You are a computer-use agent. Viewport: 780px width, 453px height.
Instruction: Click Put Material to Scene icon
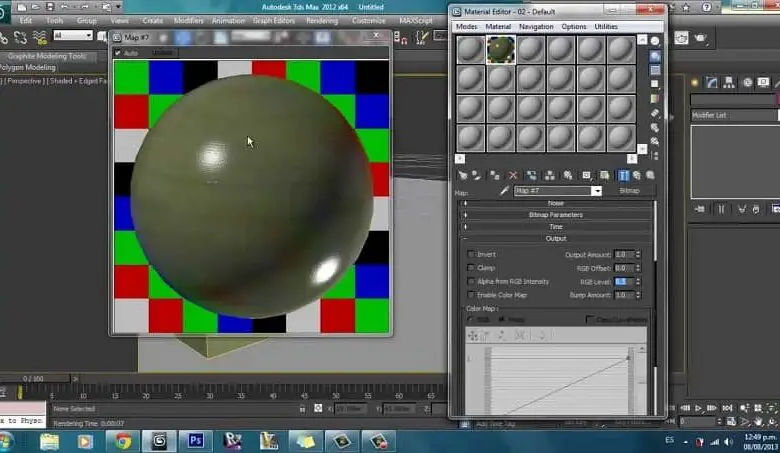point(477,175)
